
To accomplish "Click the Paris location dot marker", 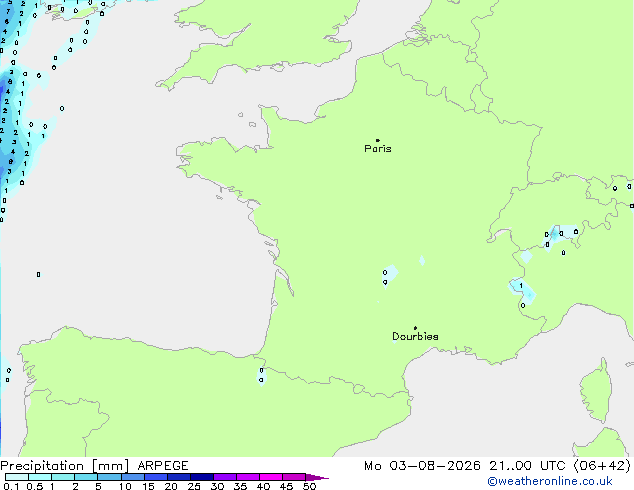I will tap(378, 140).
